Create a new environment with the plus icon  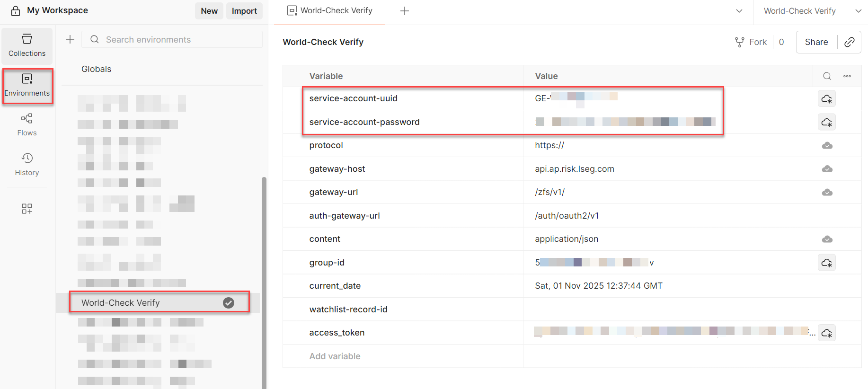tap(70, 39)
